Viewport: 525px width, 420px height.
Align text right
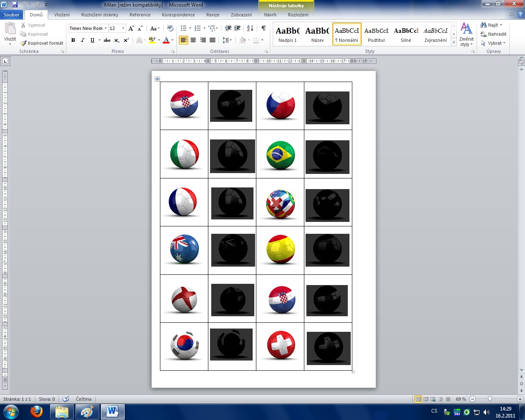pyautogui.click(x=203, y=40)
